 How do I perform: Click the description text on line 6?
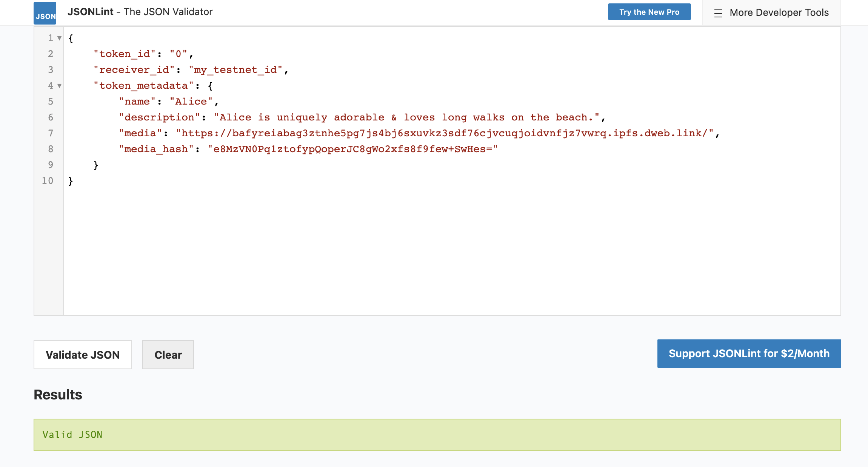pos(407,117)
